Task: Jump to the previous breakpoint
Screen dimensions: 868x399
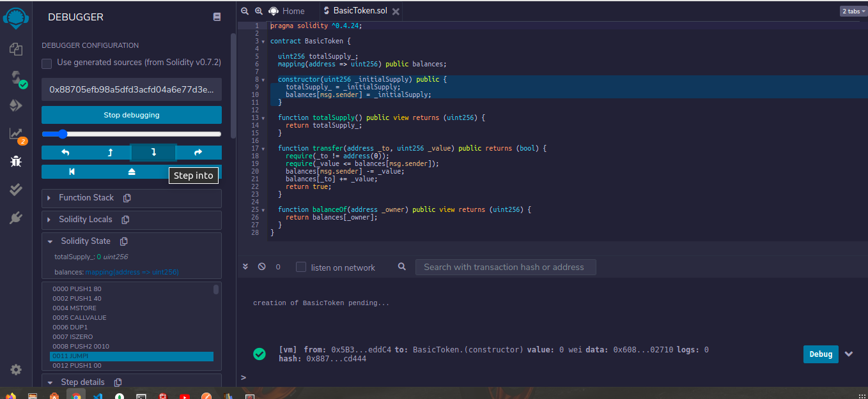Action: coord(72,172)
